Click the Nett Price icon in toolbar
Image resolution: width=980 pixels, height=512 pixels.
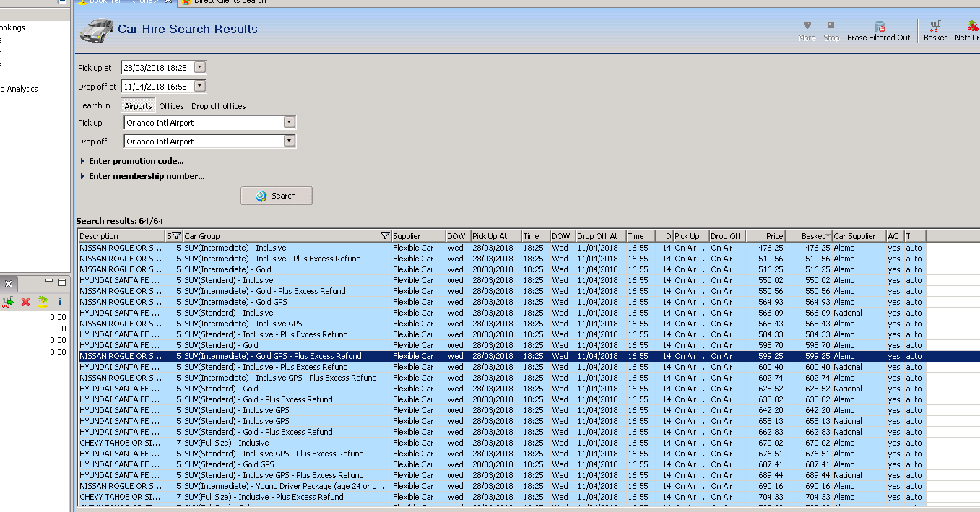pyautogui.click(x=971, y=27)
